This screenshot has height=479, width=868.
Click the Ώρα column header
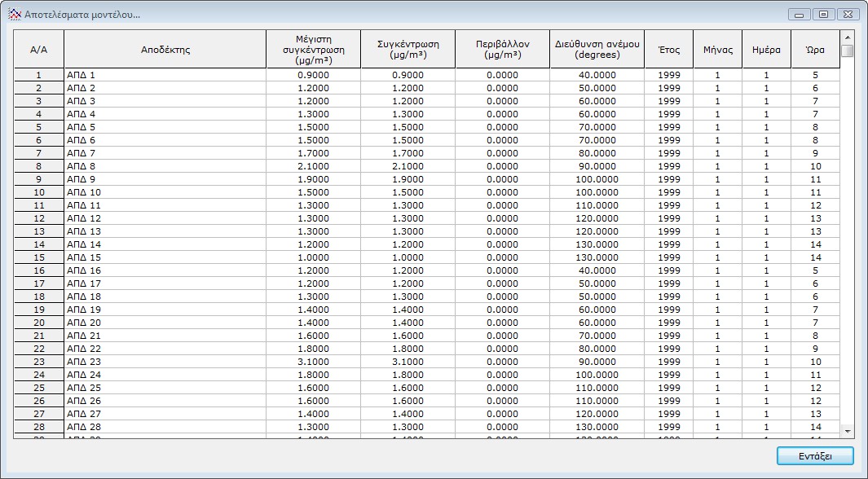(x=815, y=50)
